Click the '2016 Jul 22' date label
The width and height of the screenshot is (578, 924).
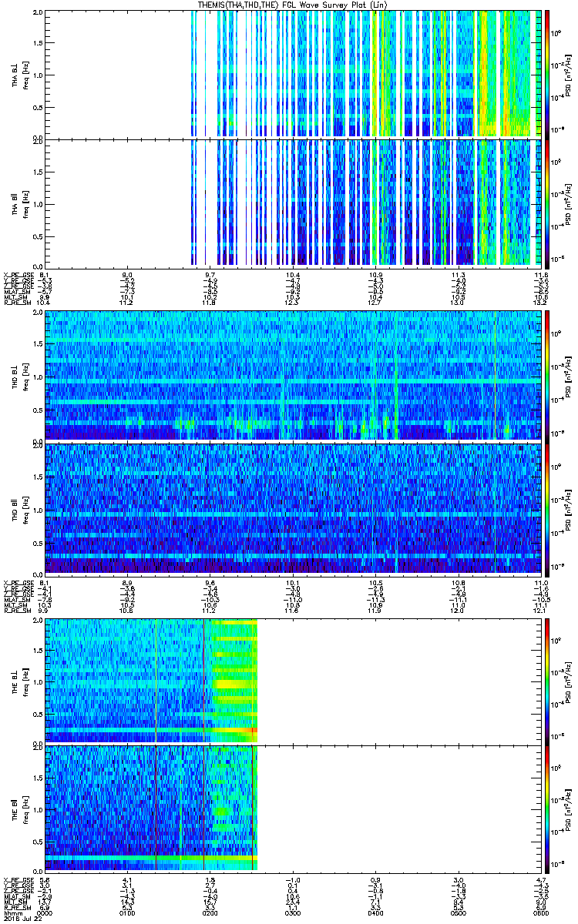(22, 918)
